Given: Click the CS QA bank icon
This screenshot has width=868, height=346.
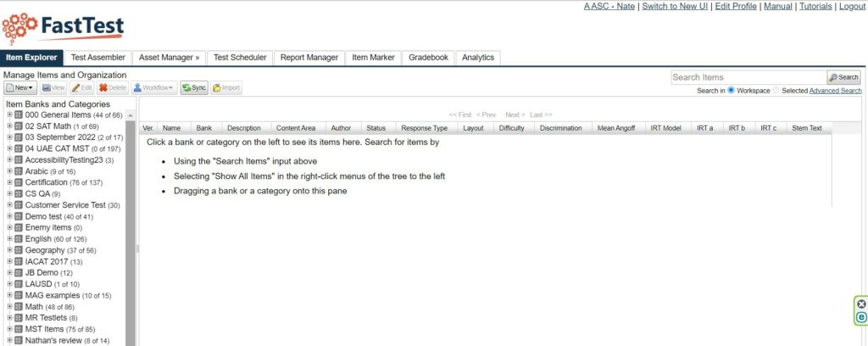Looking at the screenshot, I should pos(19,193).
